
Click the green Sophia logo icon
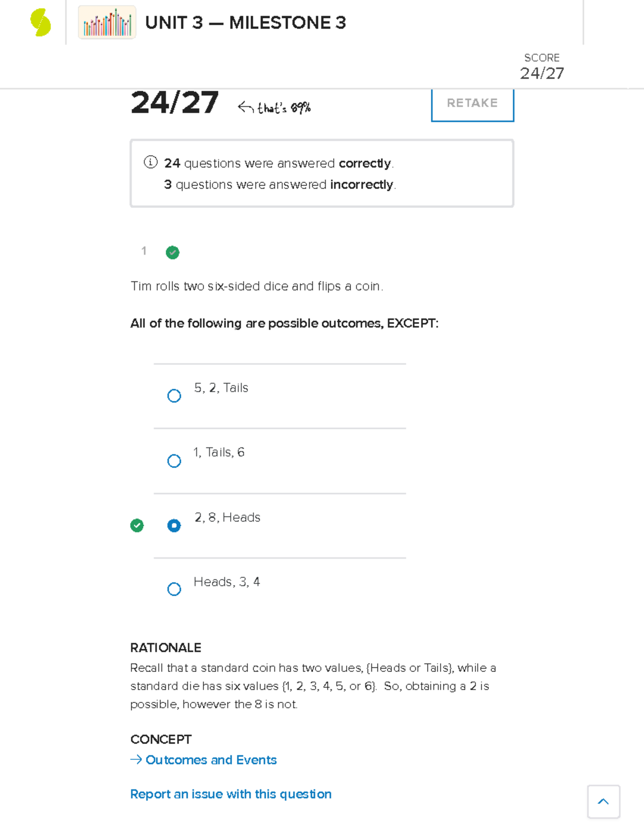(x=41, y=23)
